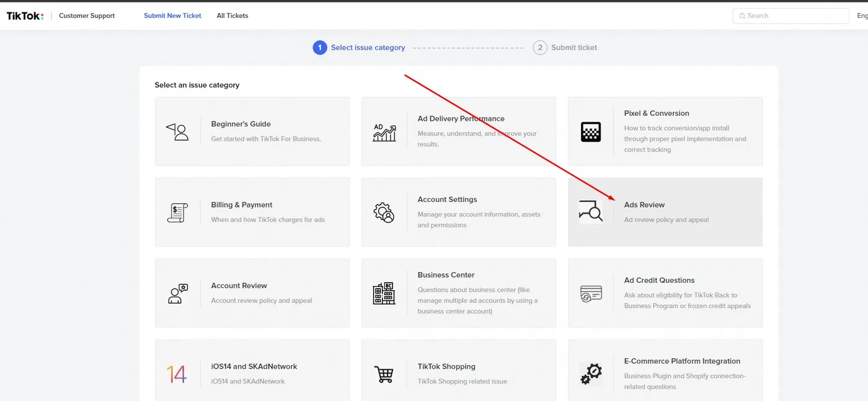Click the Ads Review magnifier icon

590,212
